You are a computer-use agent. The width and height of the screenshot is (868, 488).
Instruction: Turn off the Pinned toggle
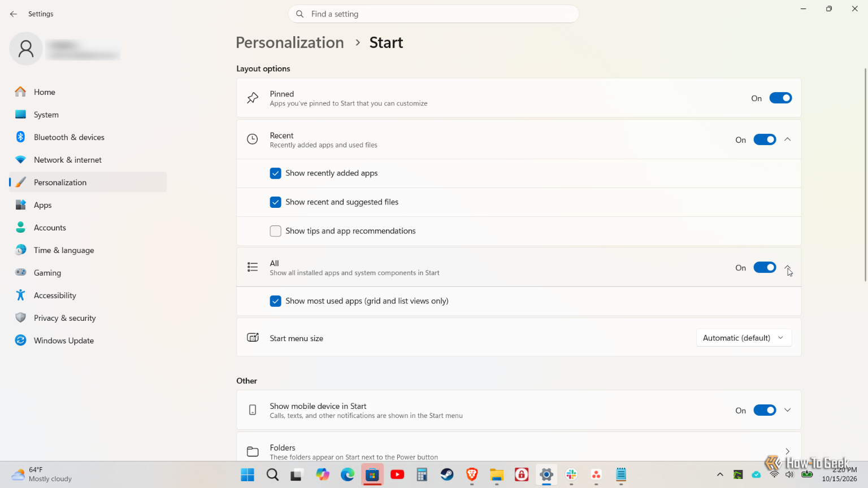pos(780,98)
